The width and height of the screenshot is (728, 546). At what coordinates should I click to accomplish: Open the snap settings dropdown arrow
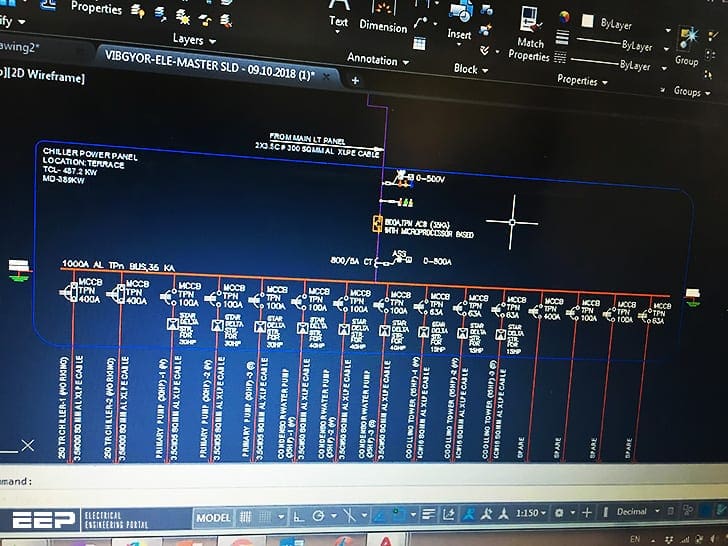pos(281,516)
